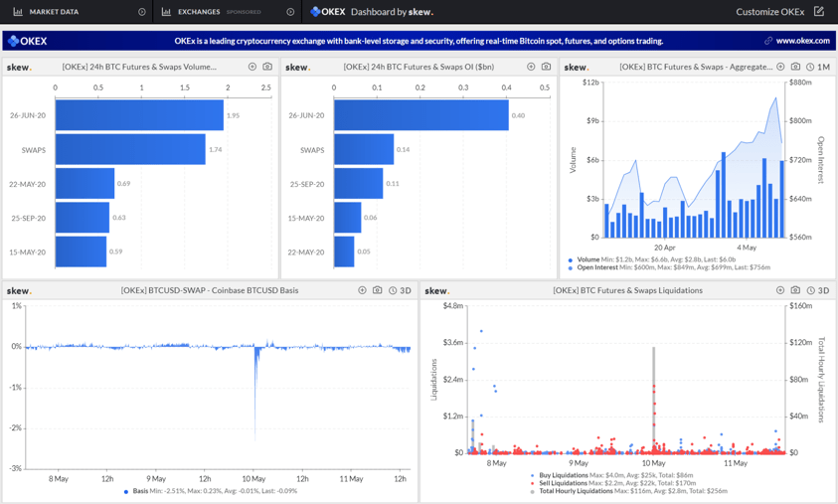Change the 3D range on the Liquidations chart
The image size is (838, 504).
817,290
